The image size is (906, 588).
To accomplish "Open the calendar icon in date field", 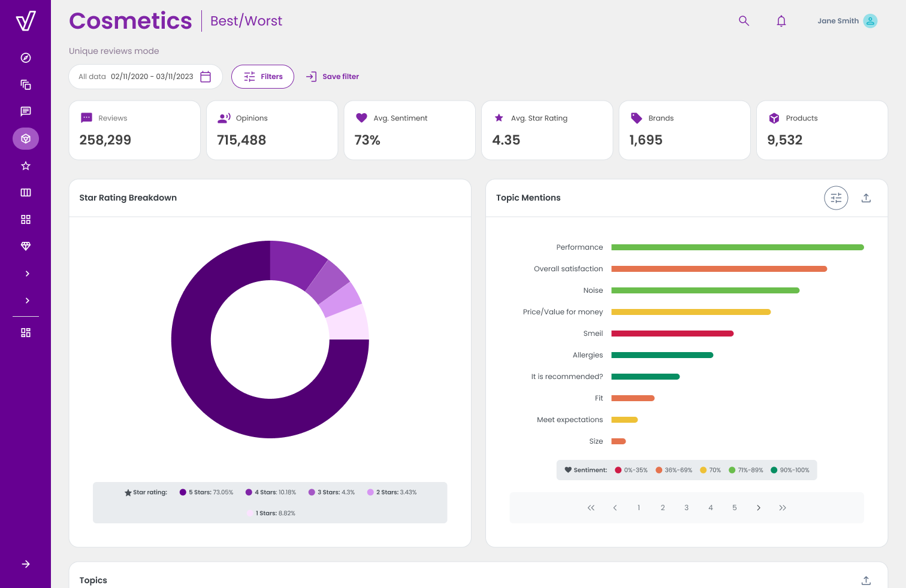I will (x=206, y=77).
